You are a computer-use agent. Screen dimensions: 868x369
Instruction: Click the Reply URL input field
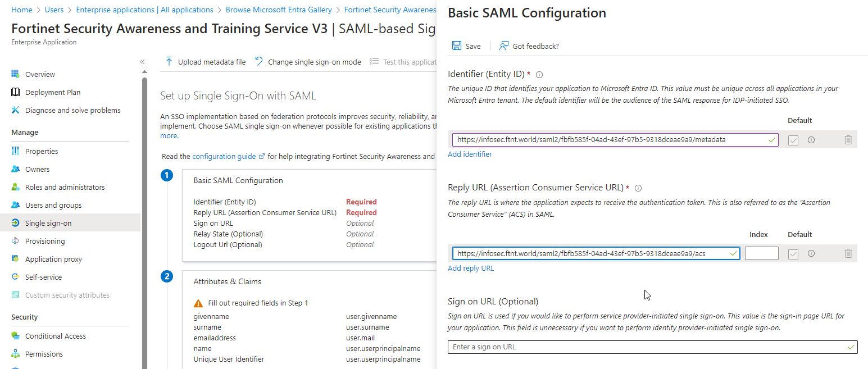(x=596, y=253)
